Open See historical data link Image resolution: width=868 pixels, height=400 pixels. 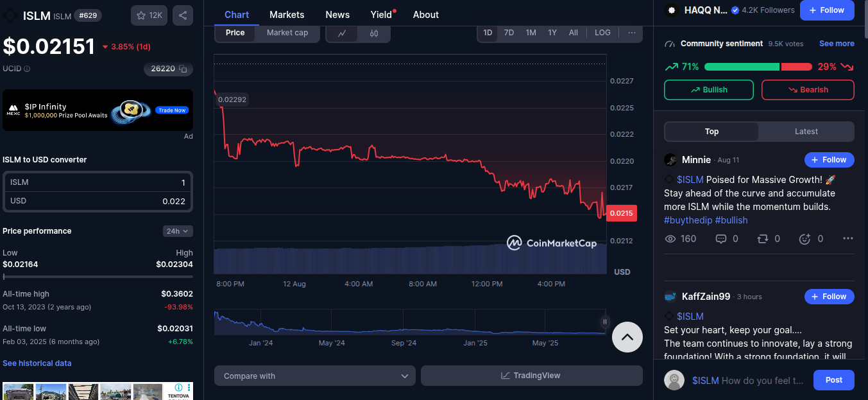point(37,363)
